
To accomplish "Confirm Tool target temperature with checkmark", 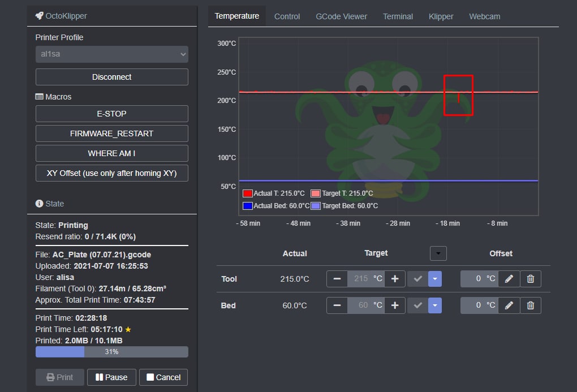I will coord(417,279).
